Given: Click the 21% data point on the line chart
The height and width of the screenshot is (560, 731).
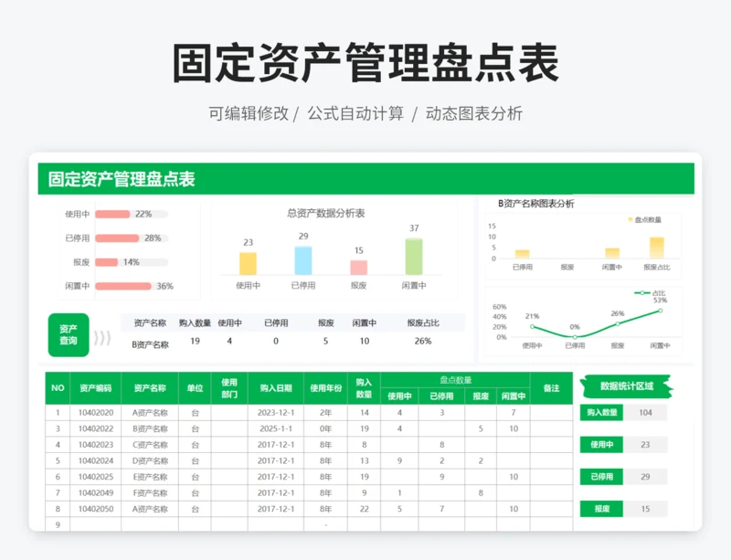Looking at the screenshot, I should [x=533, y=326].
